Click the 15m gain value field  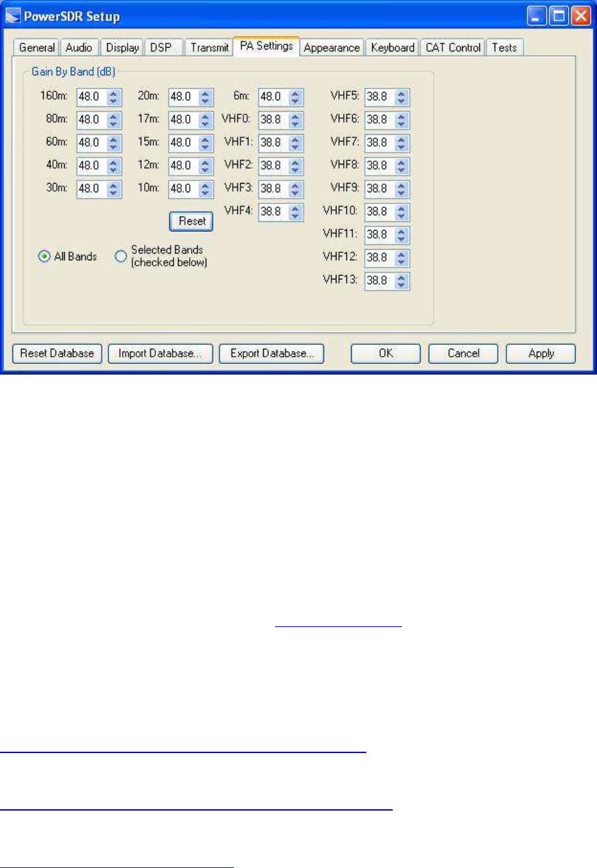tap(183, 143)
